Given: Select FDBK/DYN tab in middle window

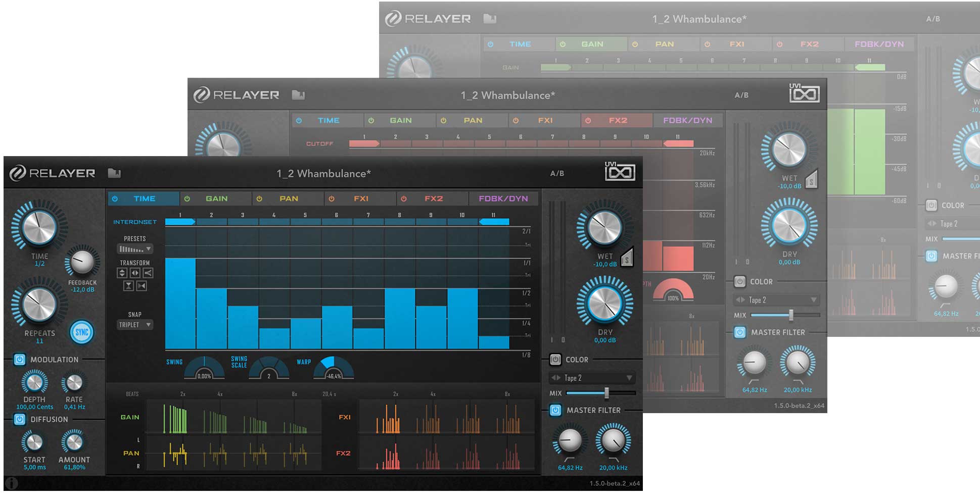Looking at the screenshot, I should [688, 120].
